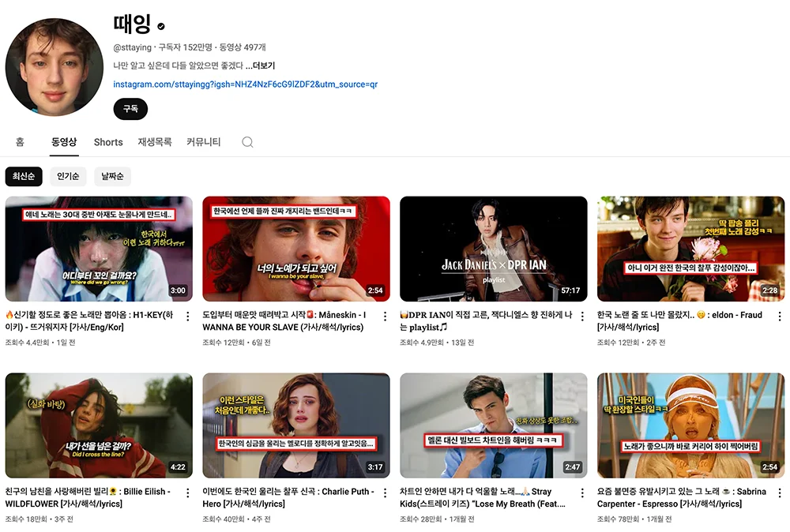Re-select the 최신순 latest sort filter
Viewport: 790px width, 532px height.
pyautogui.click(x=24, y=176)
